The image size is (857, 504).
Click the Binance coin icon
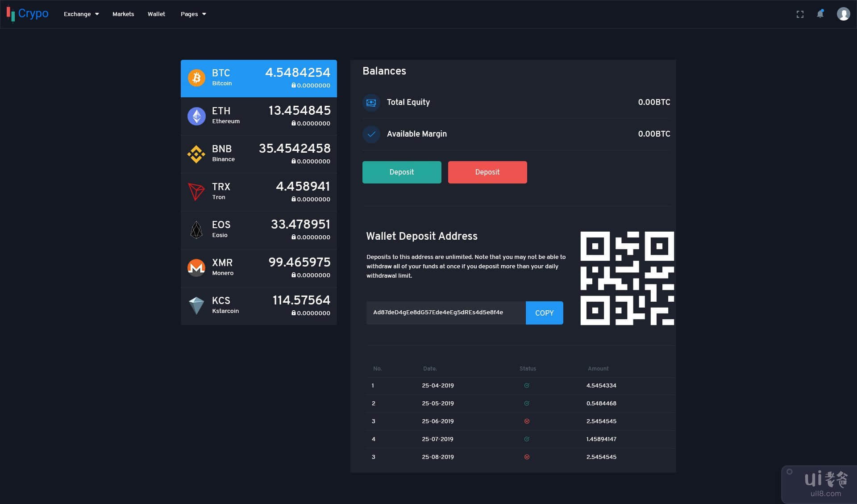(x=196, y=154)
